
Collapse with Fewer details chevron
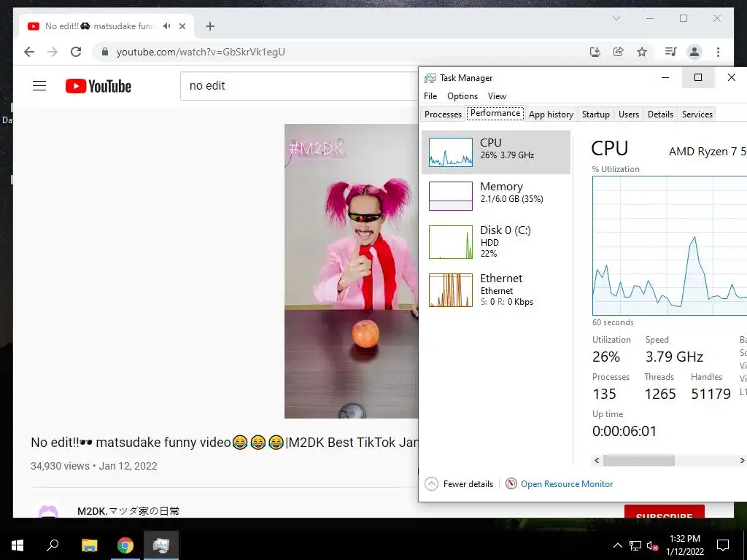click(431, 484)
